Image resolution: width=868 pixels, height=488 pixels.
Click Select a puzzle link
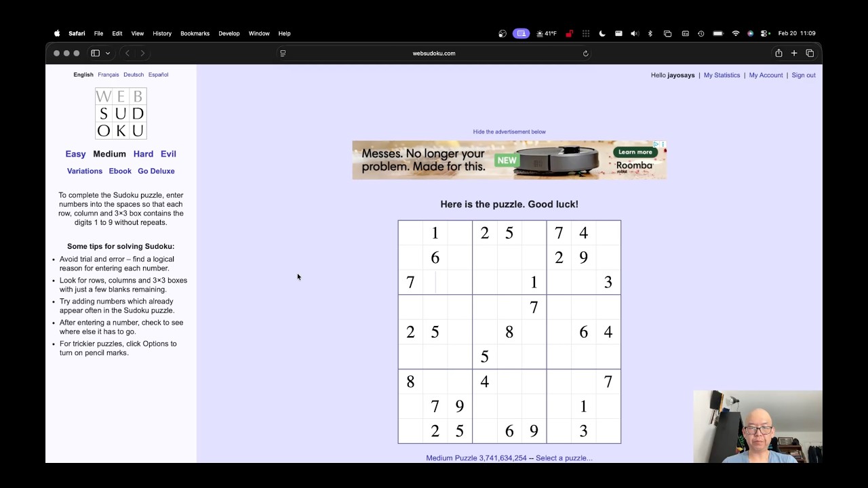point(564,458)
